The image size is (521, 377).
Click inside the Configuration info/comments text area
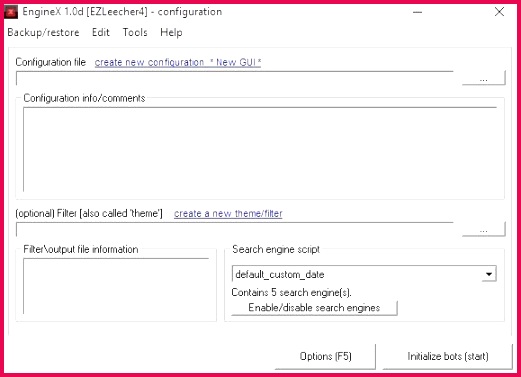point(260,149)
